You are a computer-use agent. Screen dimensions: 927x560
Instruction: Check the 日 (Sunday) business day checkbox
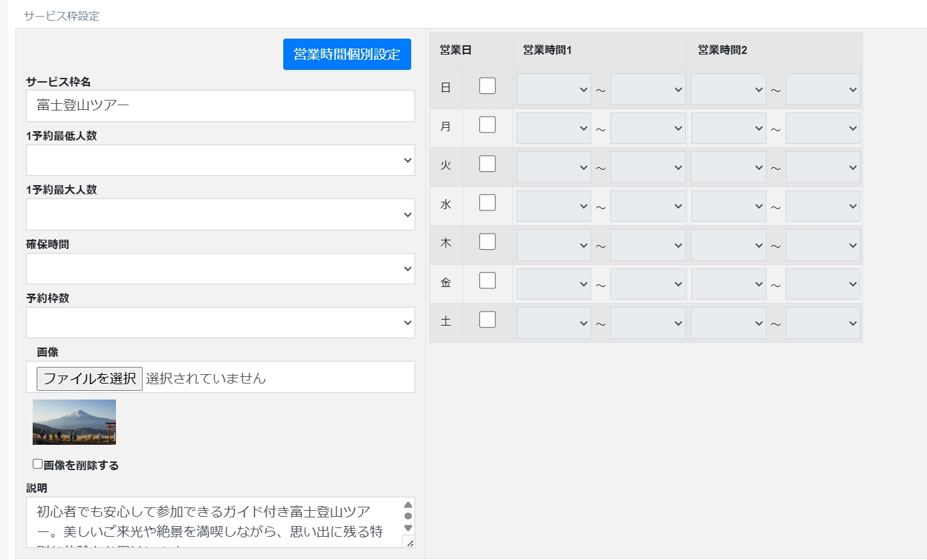coord(487,85)
